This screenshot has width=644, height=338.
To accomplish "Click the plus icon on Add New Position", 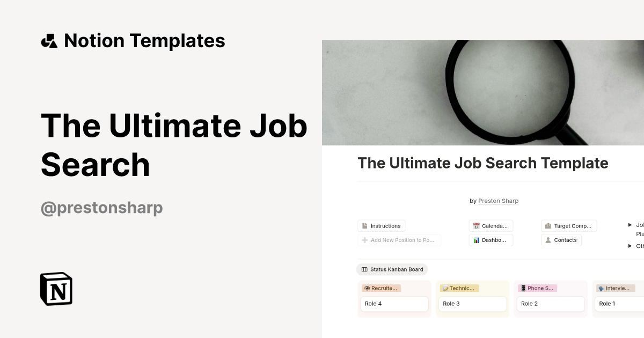I will (364, 240).
